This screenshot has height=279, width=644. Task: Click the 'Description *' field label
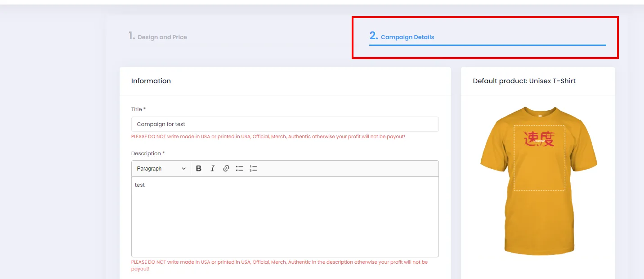click(x=148, y=153)
